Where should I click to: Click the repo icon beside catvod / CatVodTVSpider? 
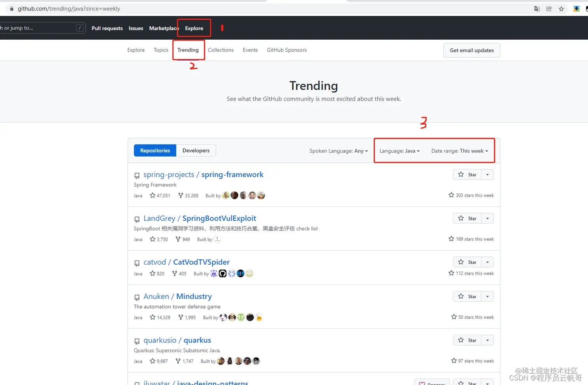point(137,263)
